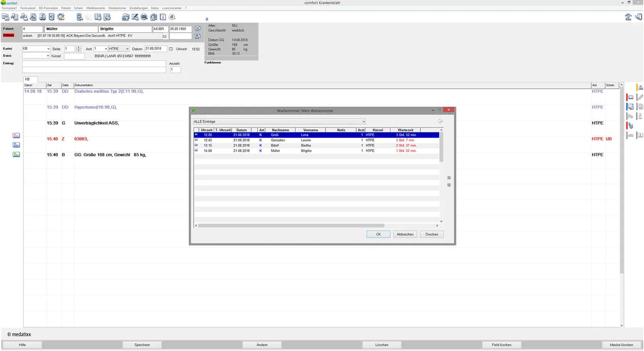This screenshot has width=644, height=351.
Task: Click the horizontal scrollbar in waiting list
Action: pyautogui.click(x=291, y=226)
